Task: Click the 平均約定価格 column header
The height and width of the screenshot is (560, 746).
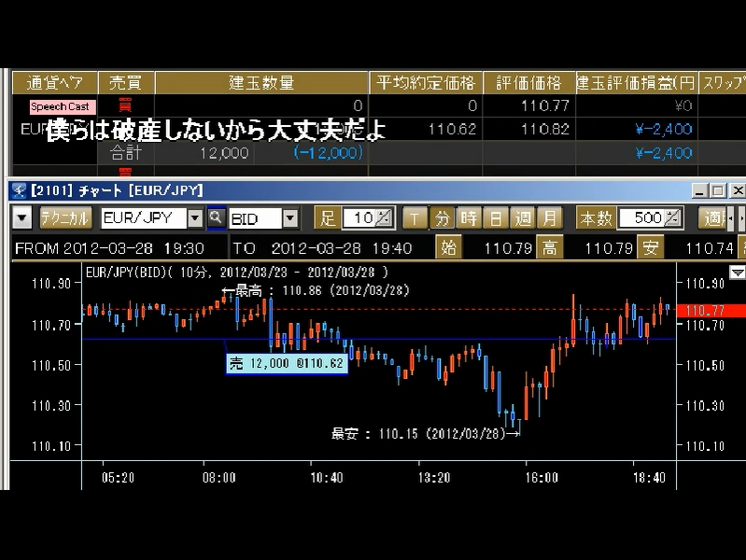Action: click(426, 83)
